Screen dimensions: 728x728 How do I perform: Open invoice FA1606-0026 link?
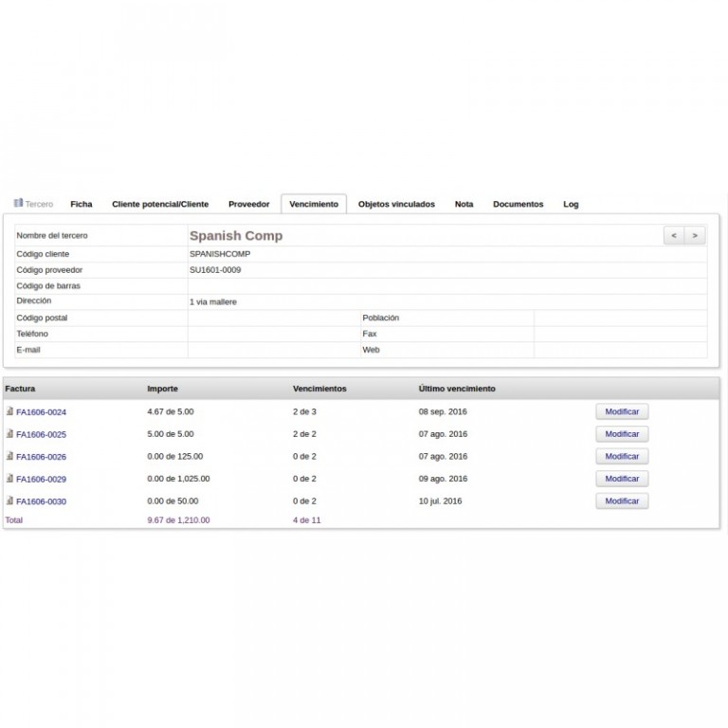42,457
